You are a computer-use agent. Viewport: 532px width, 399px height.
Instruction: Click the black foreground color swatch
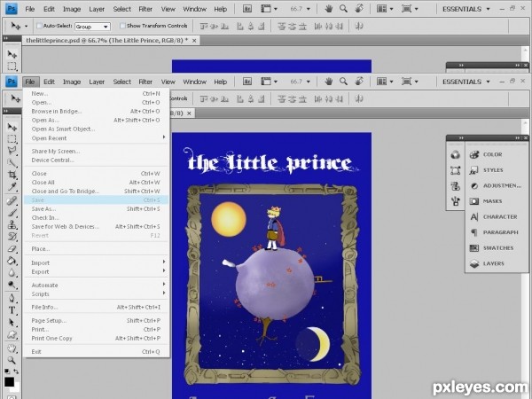[x=9, y=382]
